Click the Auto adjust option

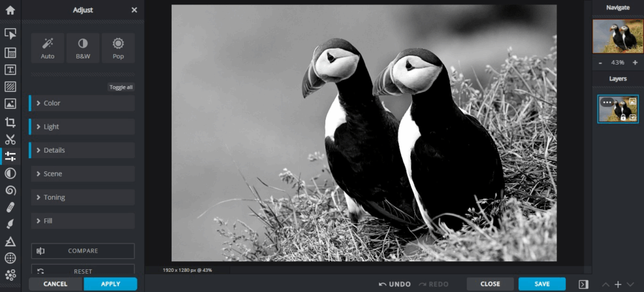(48, 48)
